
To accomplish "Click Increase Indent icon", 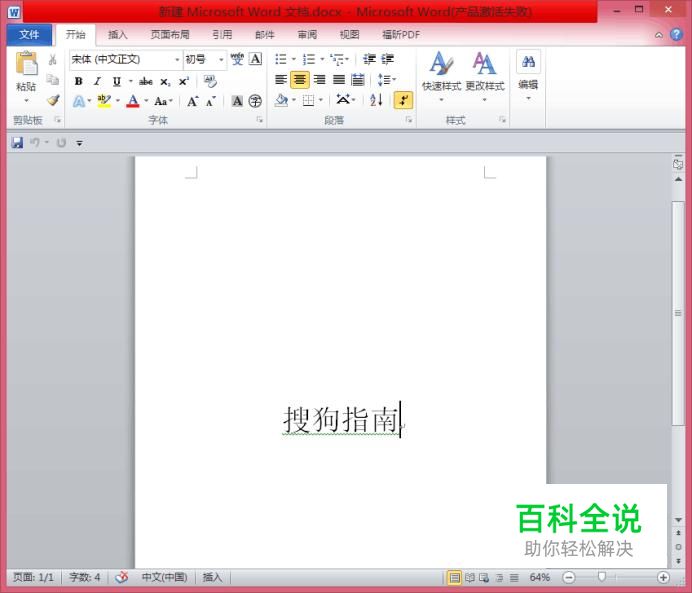I will (x=387, y=59).
